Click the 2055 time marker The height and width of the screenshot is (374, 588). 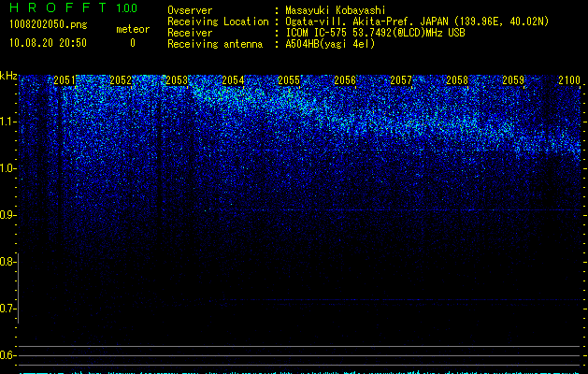[289, 79]
